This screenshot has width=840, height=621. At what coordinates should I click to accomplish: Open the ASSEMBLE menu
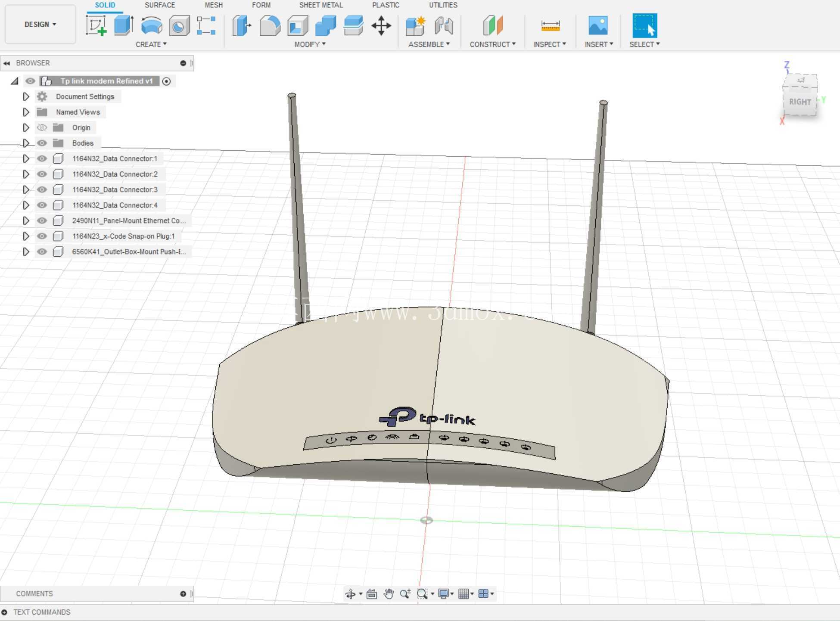pos(429,44)
